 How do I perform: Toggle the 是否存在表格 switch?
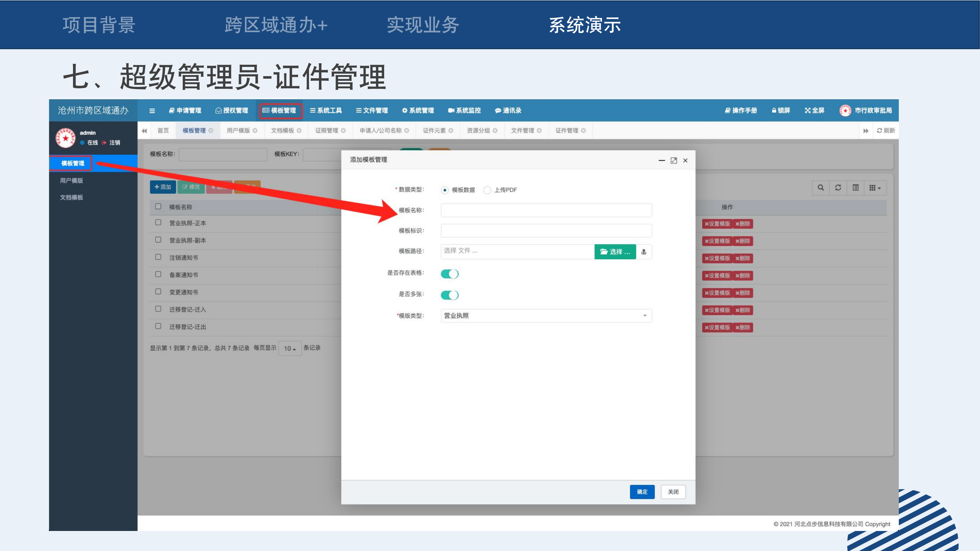pyautogui.click(x=449, y=274)
